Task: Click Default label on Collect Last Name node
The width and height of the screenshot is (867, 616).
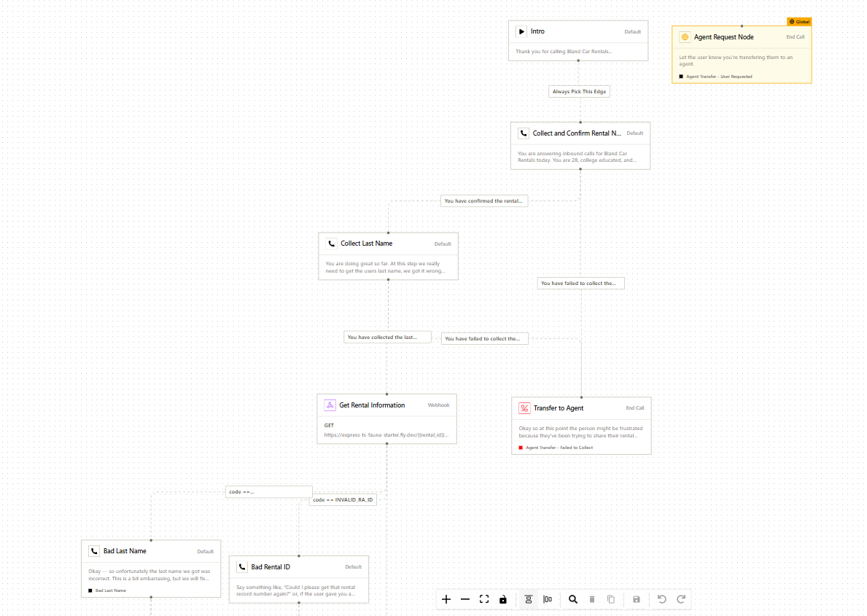Action: point(443,244)
